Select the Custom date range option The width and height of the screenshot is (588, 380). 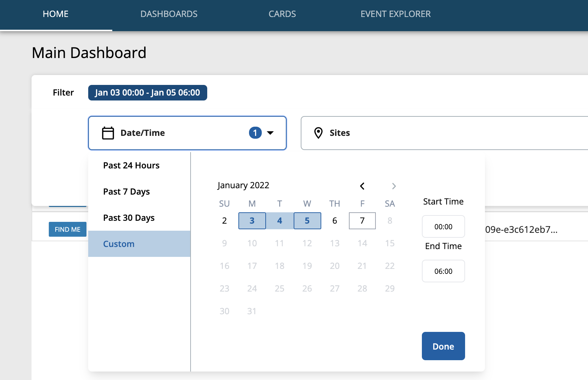point(139,244)
